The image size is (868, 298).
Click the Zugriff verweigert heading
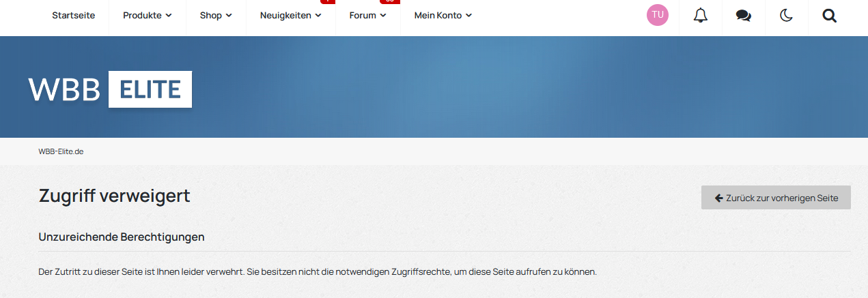point(114,196)
